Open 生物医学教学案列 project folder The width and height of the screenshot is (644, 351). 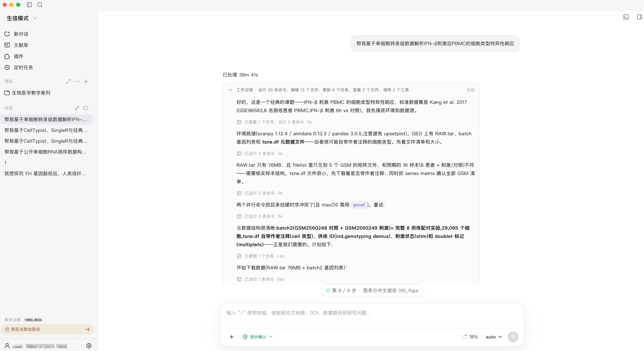tap(28, 93)
